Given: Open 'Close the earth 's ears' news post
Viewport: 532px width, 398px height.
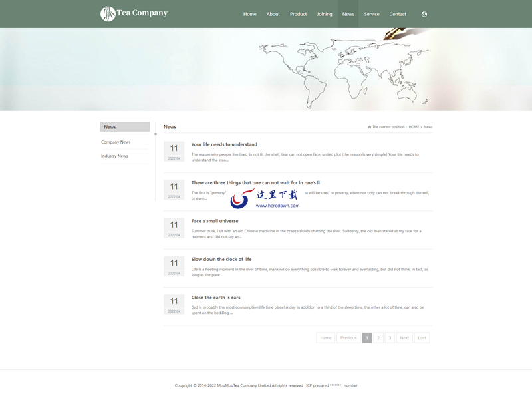Looking at the screenshot, I should point(215,297).
